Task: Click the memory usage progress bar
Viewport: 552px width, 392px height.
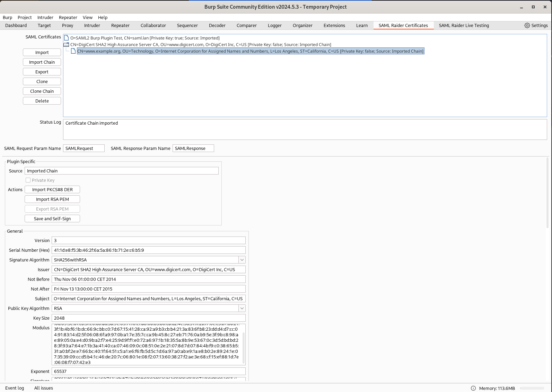Action: pos(532,388)
